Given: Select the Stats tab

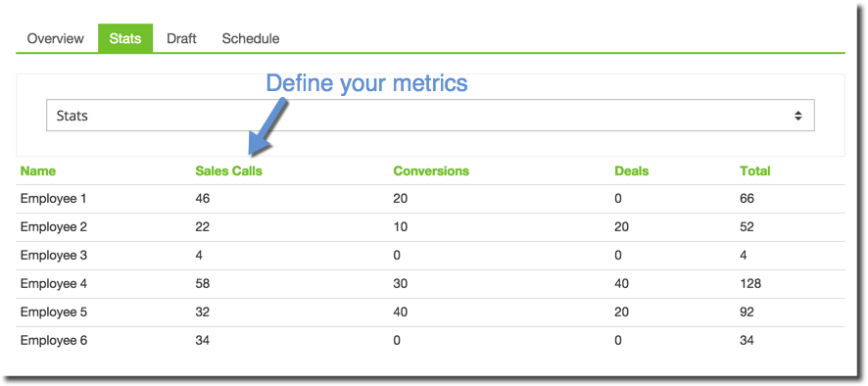Looking at the screenshot, I should tap(125, 39).
